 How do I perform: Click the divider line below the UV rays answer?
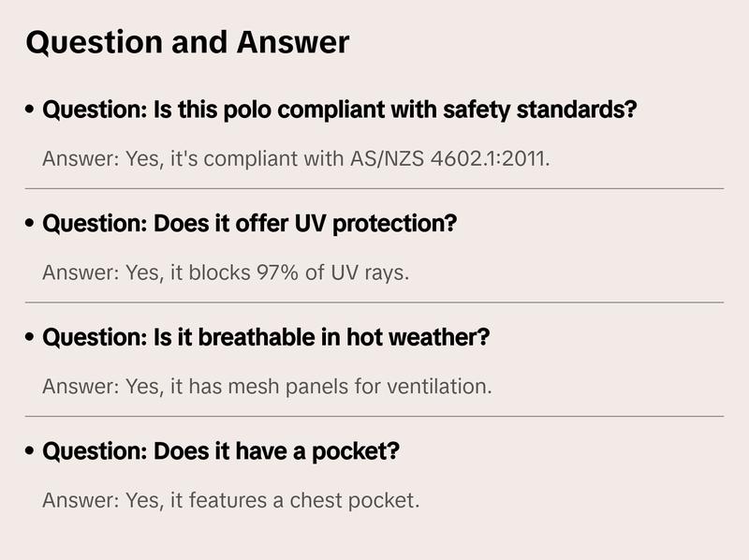[374, 302]
